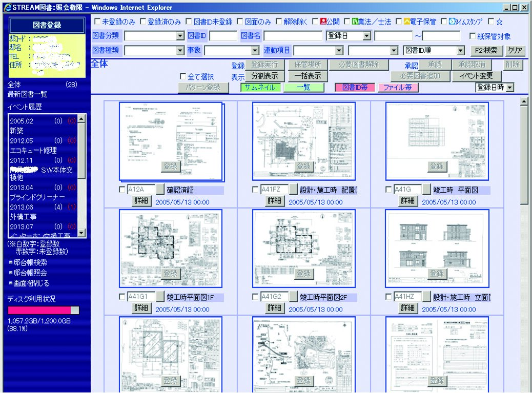Toggle the タイムスタンプ filter icon checkbox

click(x=444, y=22)
